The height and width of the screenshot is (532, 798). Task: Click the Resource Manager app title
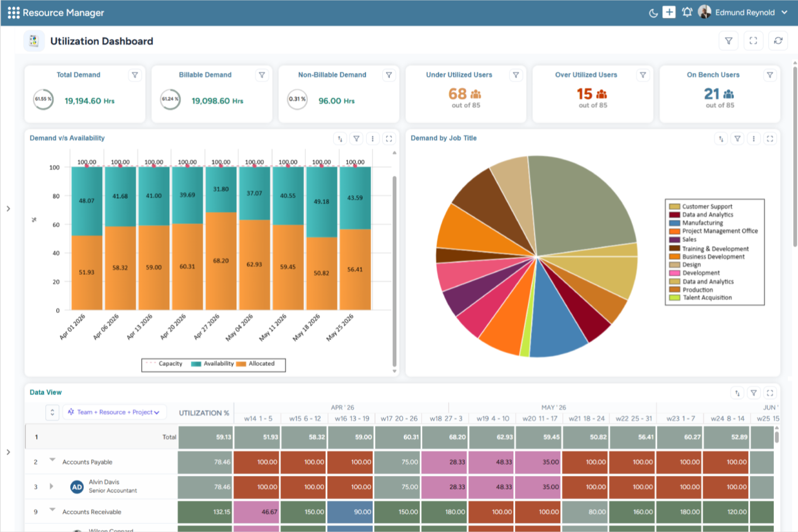pyautogui.click(x=63, y=12)
